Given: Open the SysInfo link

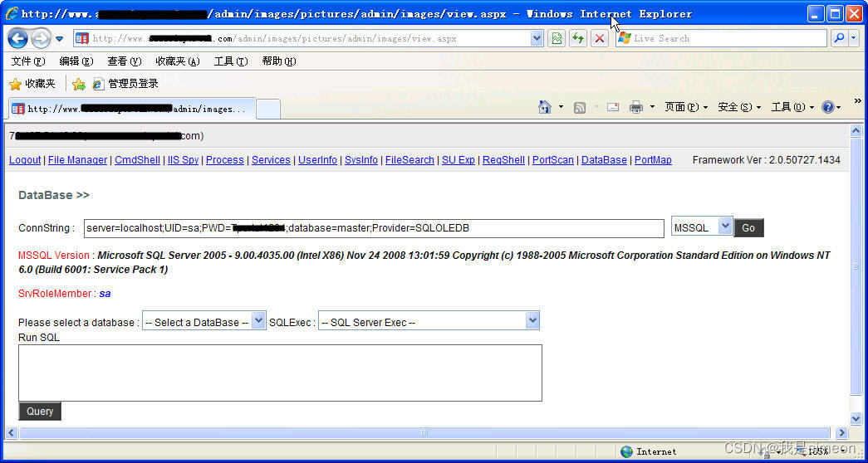Looking at the screenshot, I should pyautogui.click(x=361, y=160).
